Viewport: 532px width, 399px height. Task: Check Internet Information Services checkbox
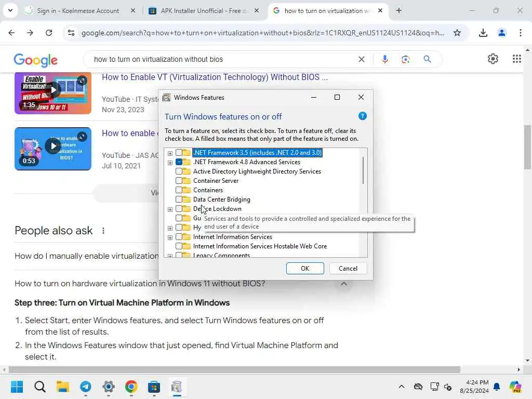click(x=179, y=237)
